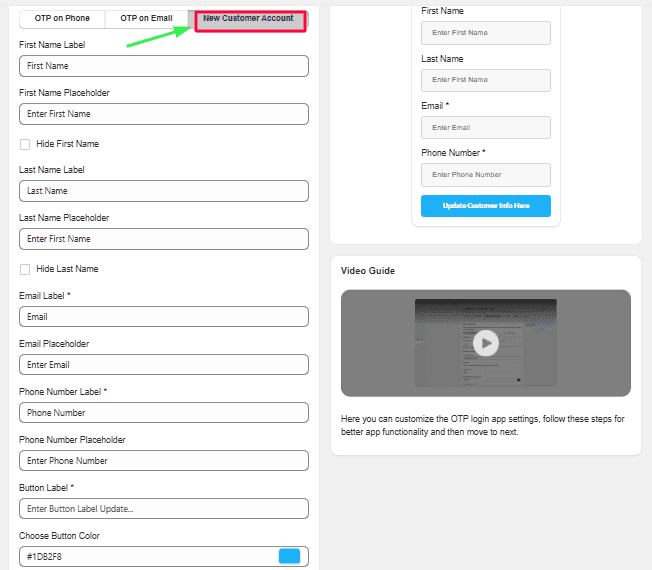The image size is (652, 570).
Task: Click the Update Customer Info Here button
Action: [486, 206]
